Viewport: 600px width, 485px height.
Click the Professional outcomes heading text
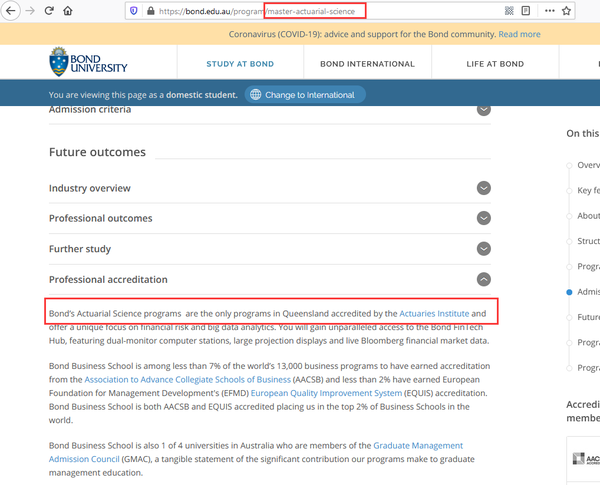(x=101, y=218)
